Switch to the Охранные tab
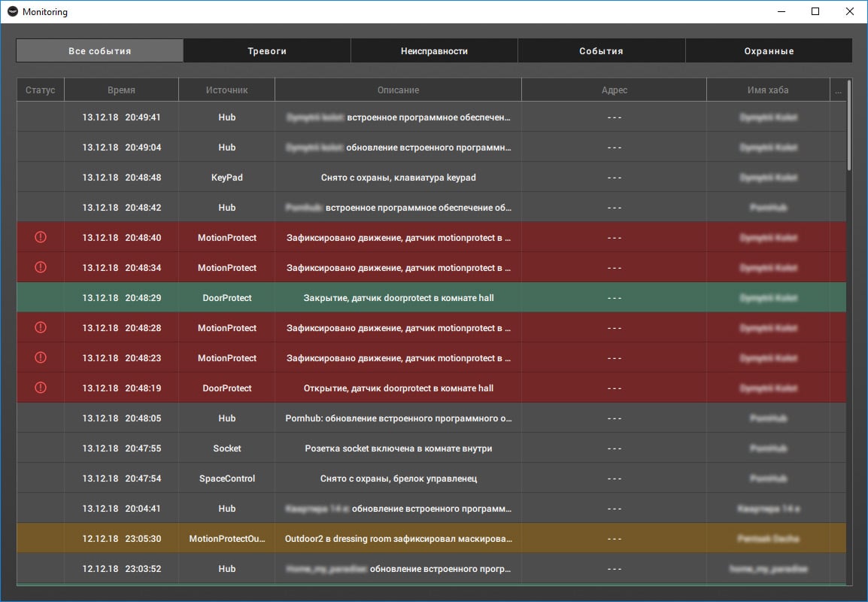The width and height of the screenshot is (868, 602). (x=768, y=50)
